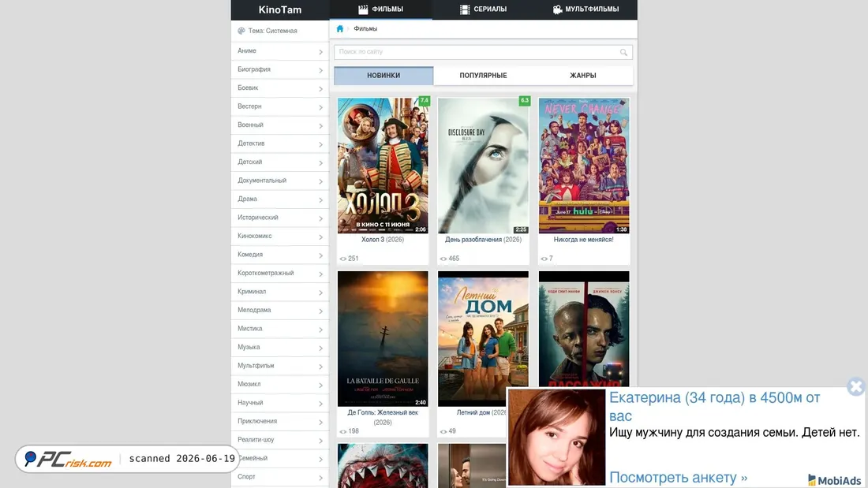Open the Disclosure Day movie poster
This screenshot has height=488, width=868.
(483, 166)
